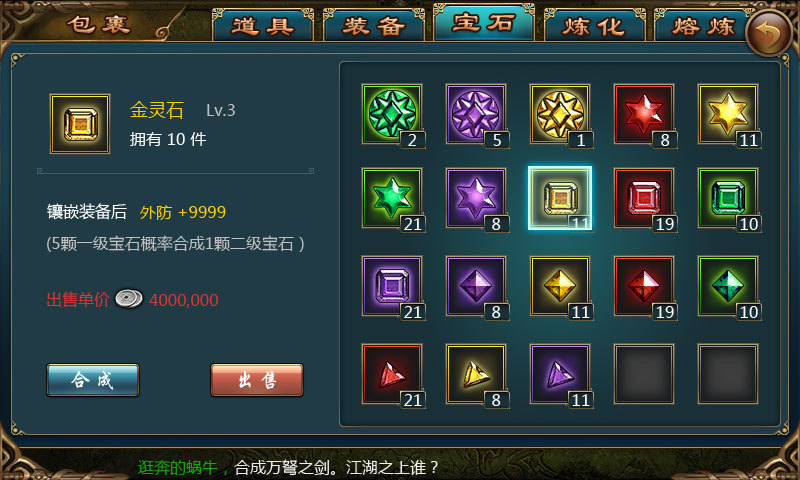Select the green diamond gem with count 10
Screen dimensions: 800x480
(x=728, y=286)
